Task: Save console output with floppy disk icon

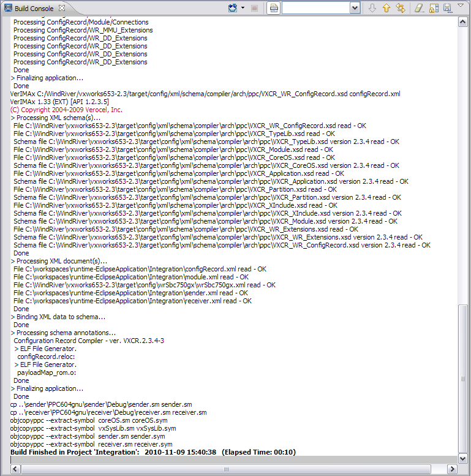Action: tap(448, 8)
